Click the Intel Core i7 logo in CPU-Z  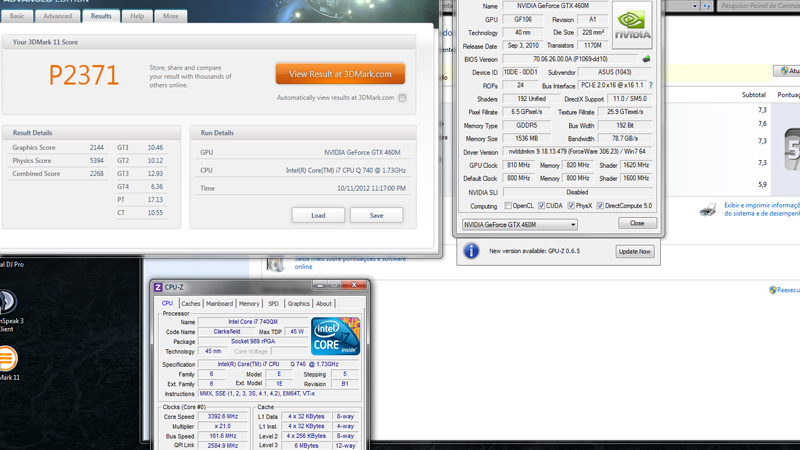[x=335, y=336]
